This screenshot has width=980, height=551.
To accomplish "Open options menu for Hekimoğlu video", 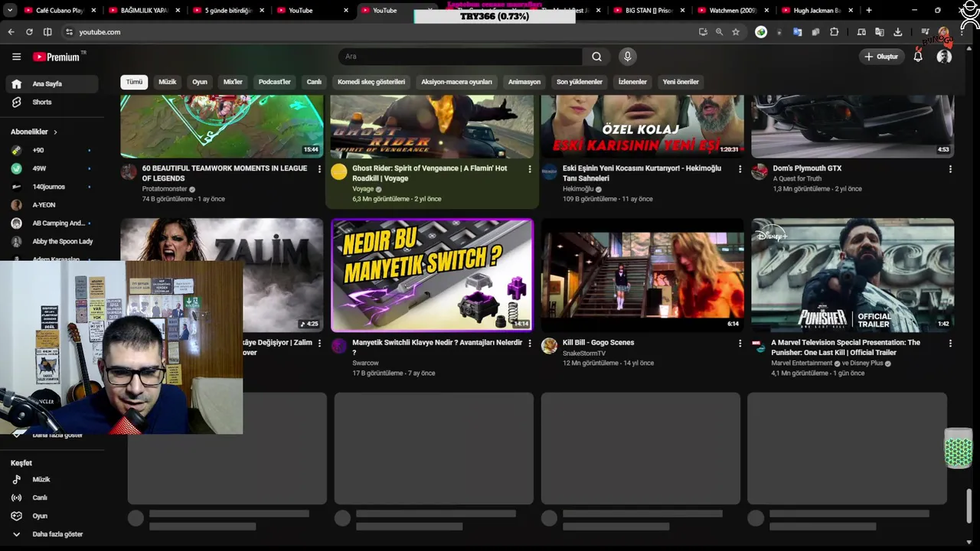I will coord(740,169).
